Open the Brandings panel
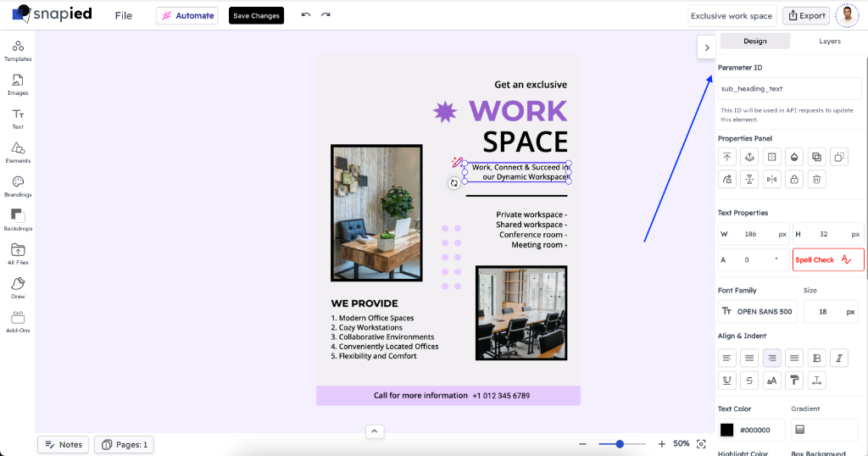868x456 pixels. 18,186
